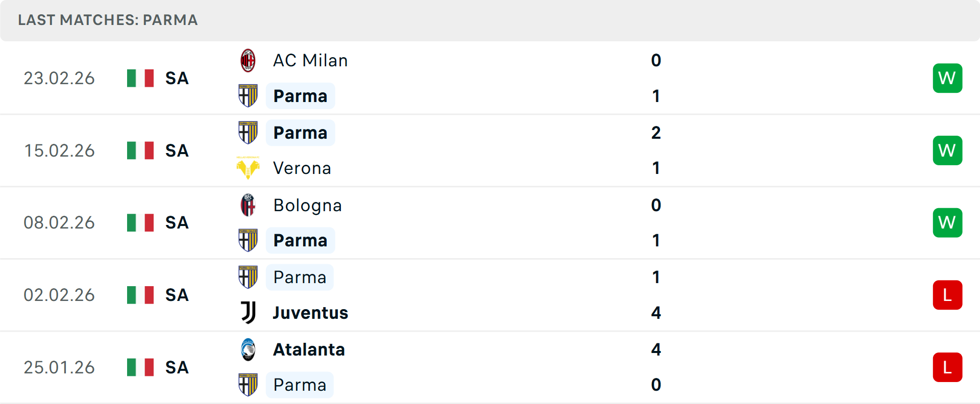Select the Parma logo next to AC Milan
980x404 pixels.
(x=249, y=95)
